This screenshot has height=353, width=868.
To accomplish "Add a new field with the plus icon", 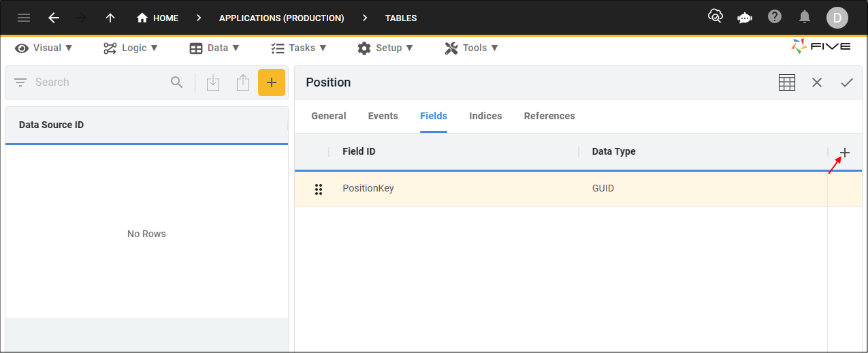I will click(x=845, y=153).
